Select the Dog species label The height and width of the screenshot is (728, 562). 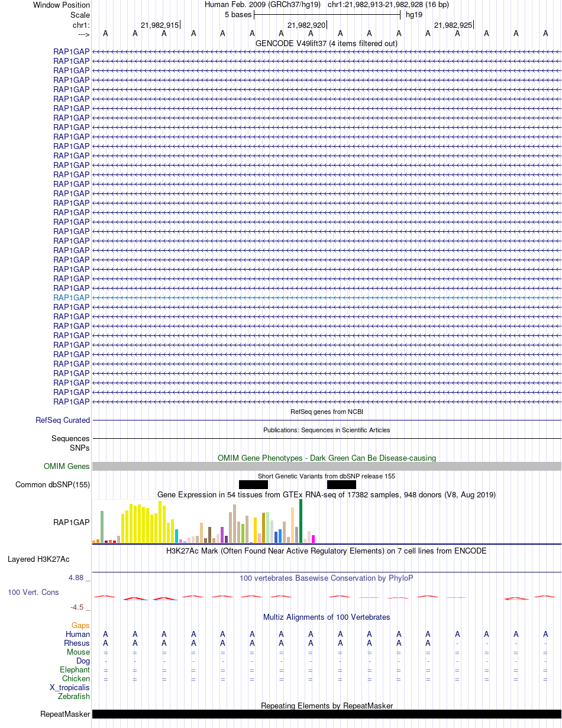(83, 661)
